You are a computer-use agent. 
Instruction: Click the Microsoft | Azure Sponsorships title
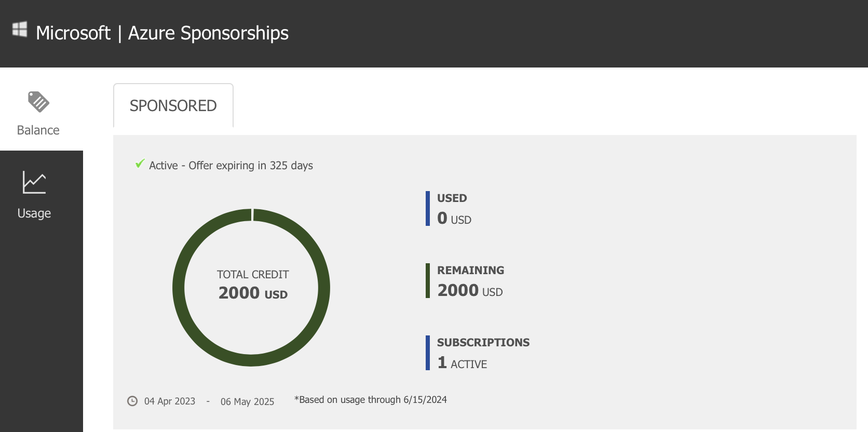tap(162, 33)
